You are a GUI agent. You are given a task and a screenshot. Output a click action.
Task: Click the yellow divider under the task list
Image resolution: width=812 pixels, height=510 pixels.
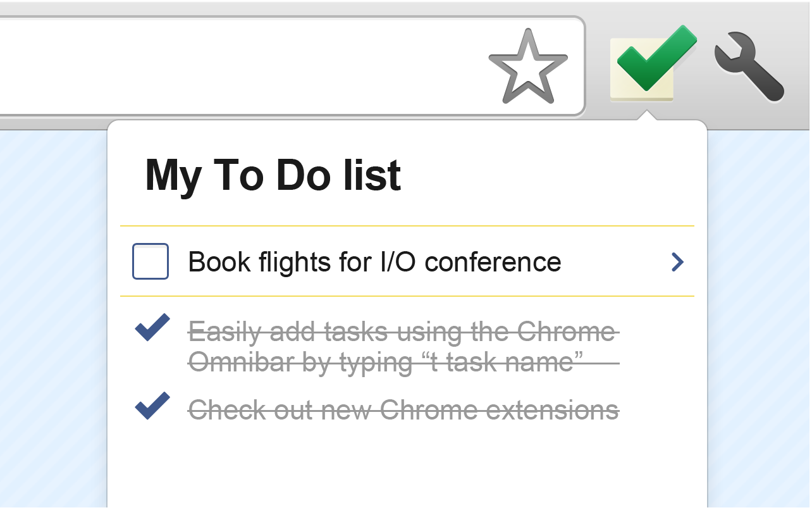(x=406, y=295)
